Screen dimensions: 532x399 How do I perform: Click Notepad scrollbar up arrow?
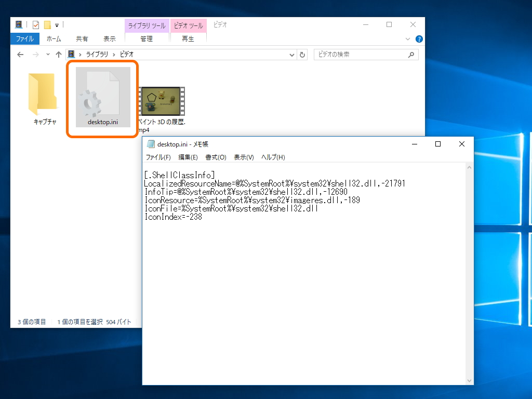(x=469, y=167)
